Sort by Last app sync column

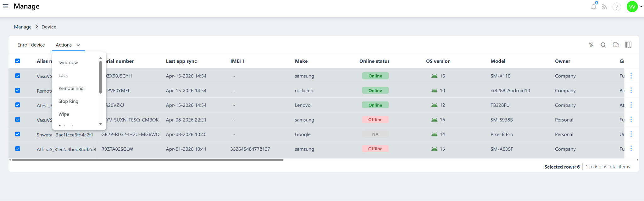point(181,61)
